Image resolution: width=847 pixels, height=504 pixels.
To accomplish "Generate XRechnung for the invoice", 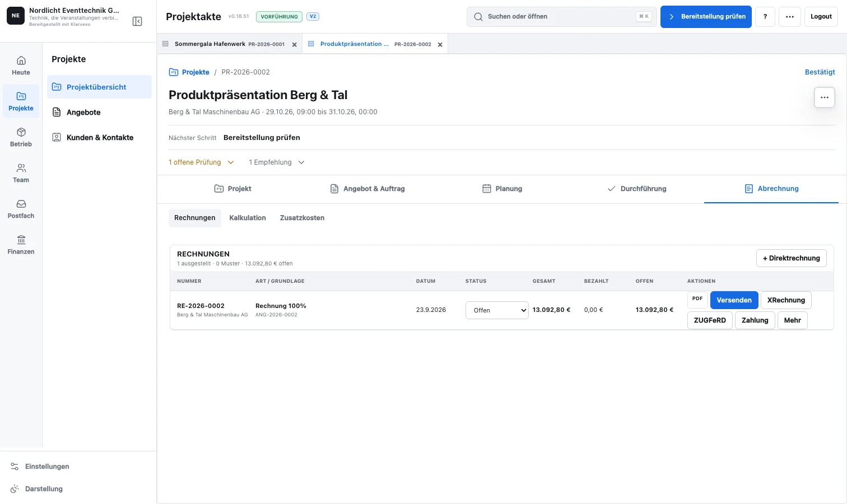I will click(786, 300).
